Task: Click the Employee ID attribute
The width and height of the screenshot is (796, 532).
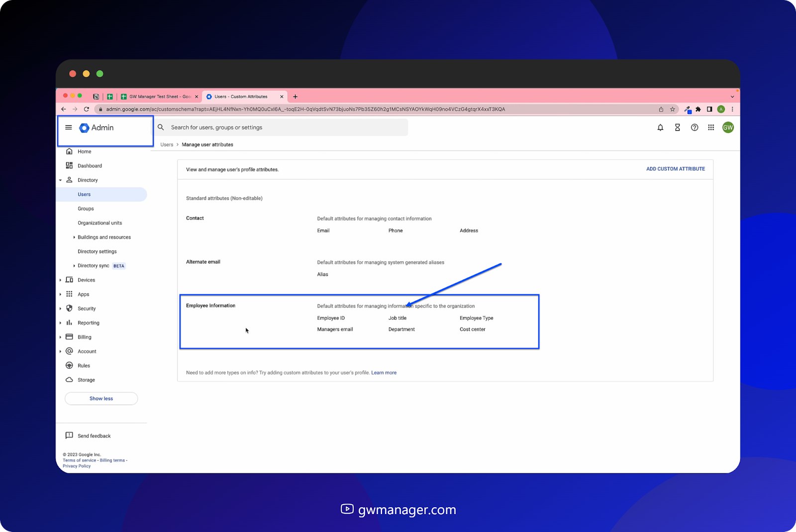Action: coord(331,318)
